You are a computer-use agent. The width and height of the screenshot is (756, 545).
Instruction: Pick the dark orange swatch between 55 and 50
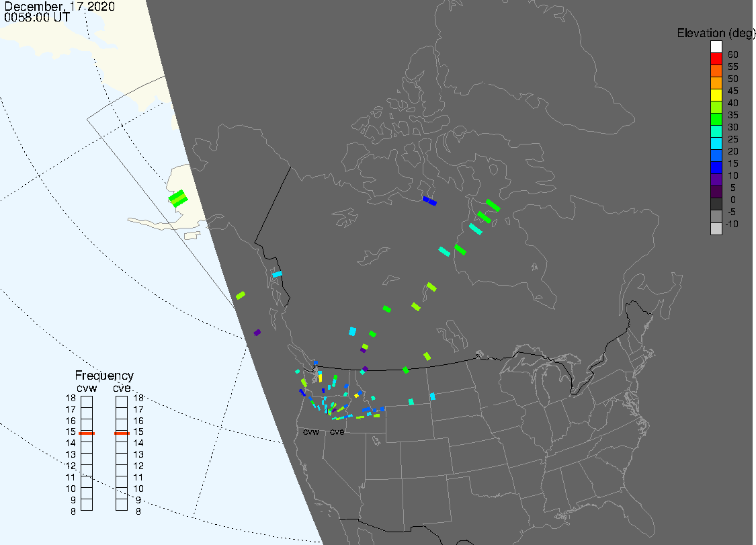(716, 71)
